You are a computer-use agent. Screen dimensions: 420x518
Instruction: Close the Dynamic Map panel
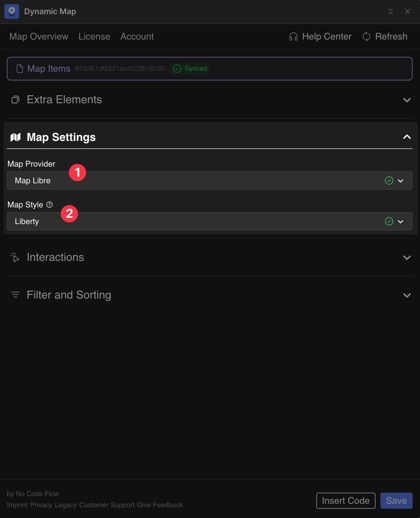pos(408,11)
